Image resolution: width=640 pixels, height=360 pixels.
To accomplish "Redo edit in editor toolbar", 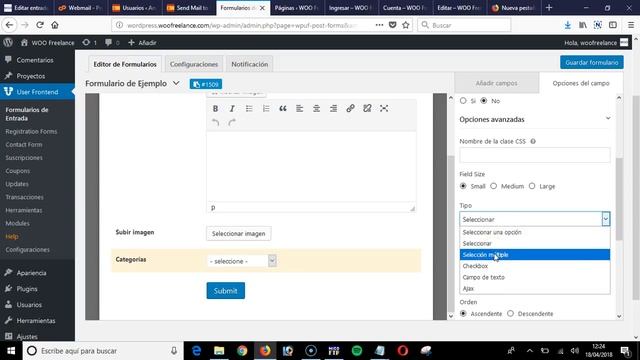I will pyautogui.click(x=232, y=122).
